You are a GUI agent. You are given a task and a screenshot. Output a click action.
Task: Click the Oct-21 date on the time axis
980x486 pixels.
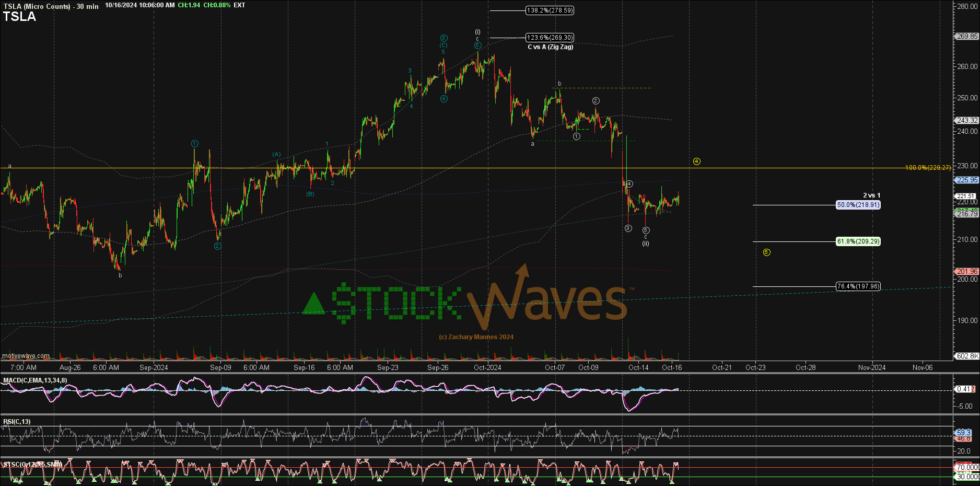click(722, 367)
